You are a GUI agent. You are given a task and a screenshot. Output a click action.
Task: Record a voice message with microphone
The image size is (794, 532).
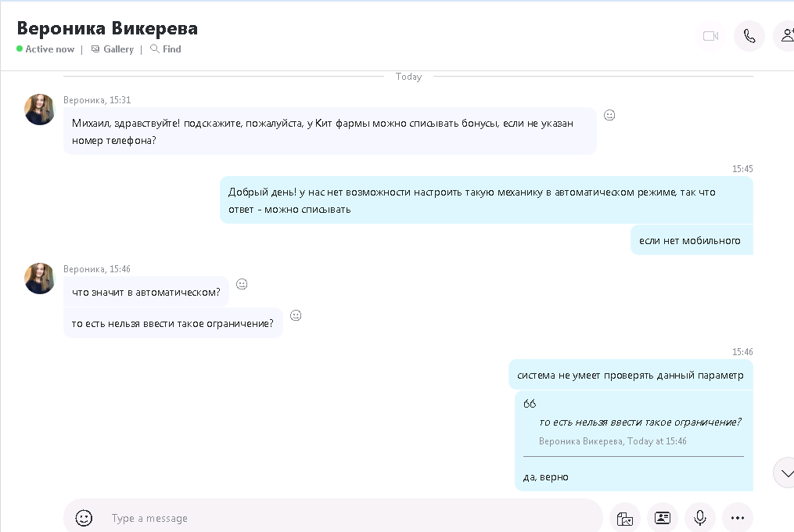tap(699, 518)
